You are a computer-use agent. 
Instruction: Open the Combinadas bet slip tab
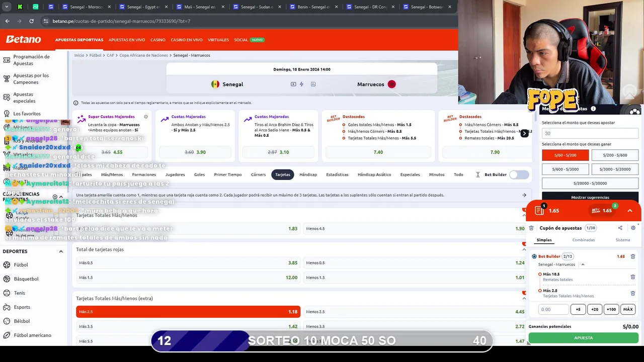[x=584, y=240]
